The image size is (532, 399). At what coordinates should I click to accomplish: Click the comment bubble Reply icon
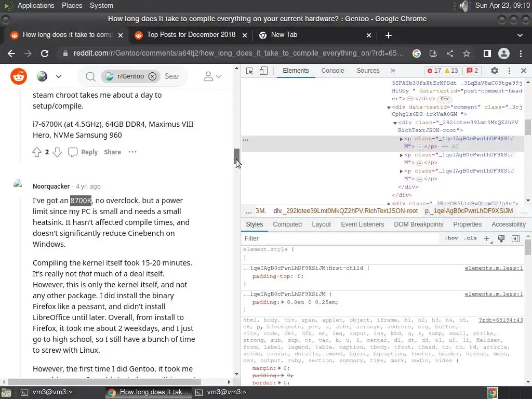(x=73, y=152)
